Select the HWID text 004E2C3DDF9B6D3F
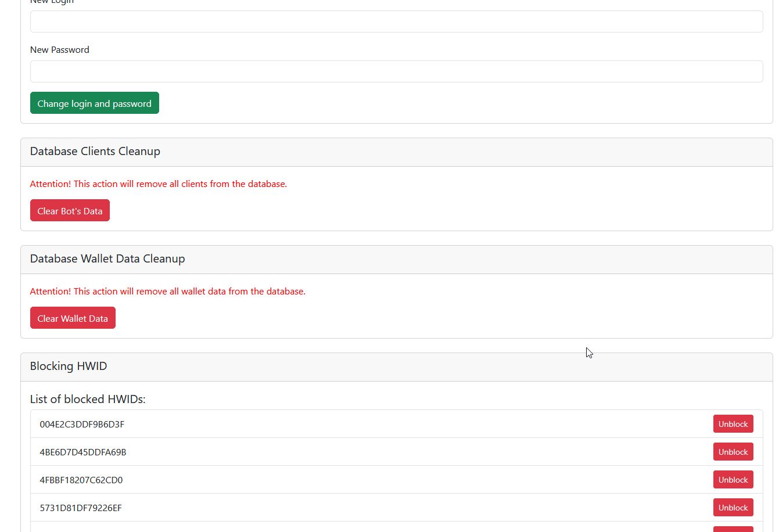The width and height of the screenshot is (779, 532). click(82, 424)
